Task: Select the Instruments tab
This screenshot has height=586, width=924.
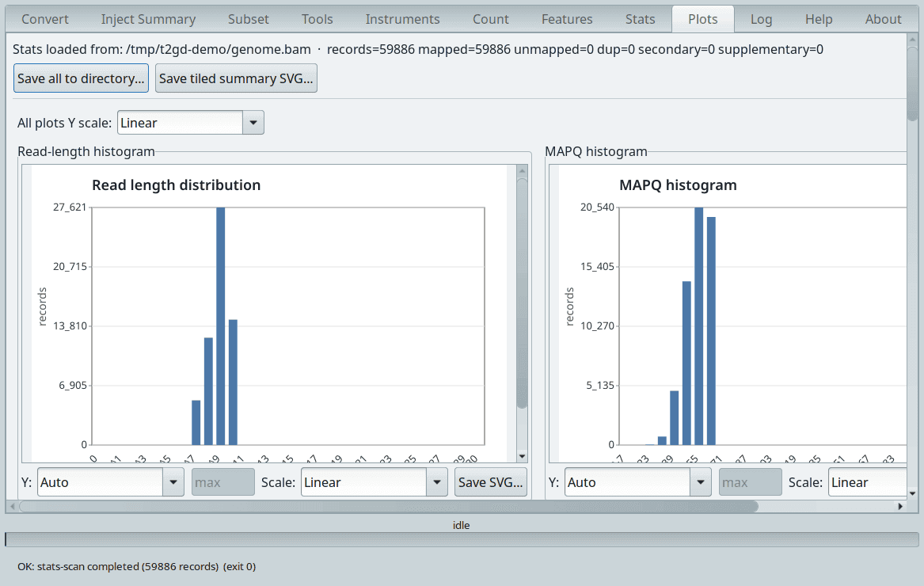Action: (402, 20)
